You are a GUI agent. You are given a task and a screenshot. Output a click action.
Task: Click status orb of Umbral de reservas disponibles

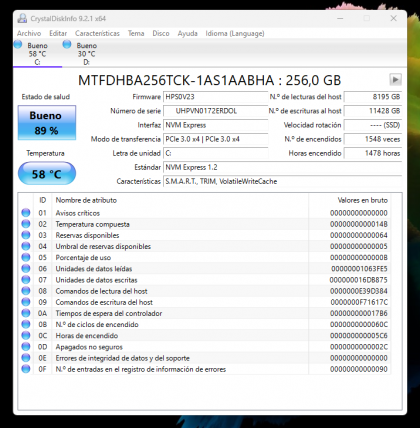pyautogui.click(x=26, y=246)
